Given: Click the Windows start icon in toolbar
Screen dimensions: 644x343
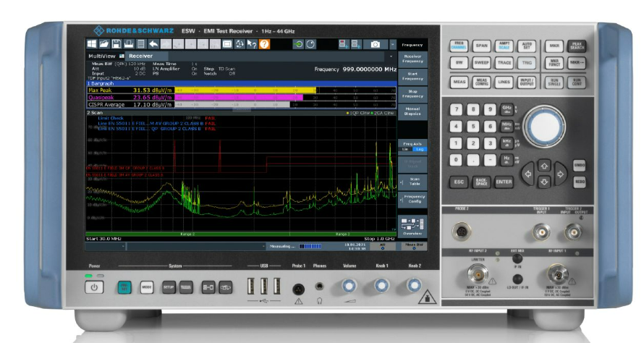Looking at the screenshot, I should click(x=93, y=45).
